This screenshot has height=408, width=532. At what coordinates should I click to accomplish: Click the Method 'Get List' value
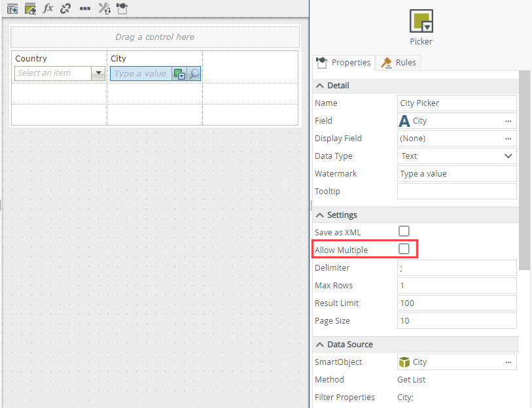tap(411, 380)
